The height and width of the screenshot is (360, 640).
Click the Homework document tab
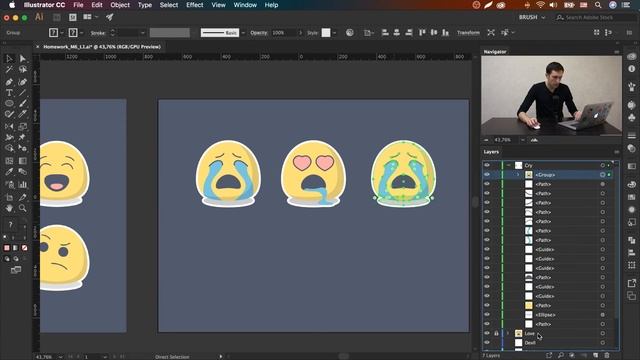[102, 47]
